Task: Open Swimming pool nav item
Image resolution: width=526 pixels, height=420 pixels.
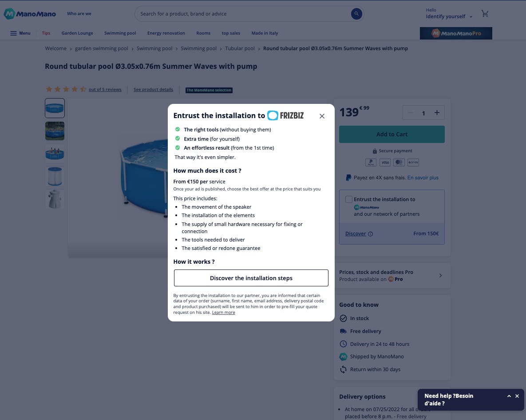Action: (120, 33)
